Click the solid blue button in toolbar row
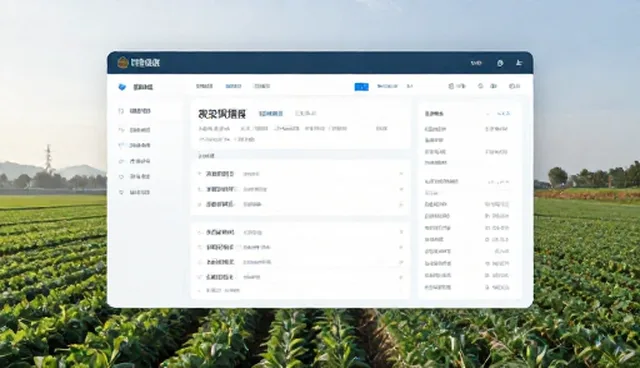Screen dimensions: 640x368 point(361,86)
